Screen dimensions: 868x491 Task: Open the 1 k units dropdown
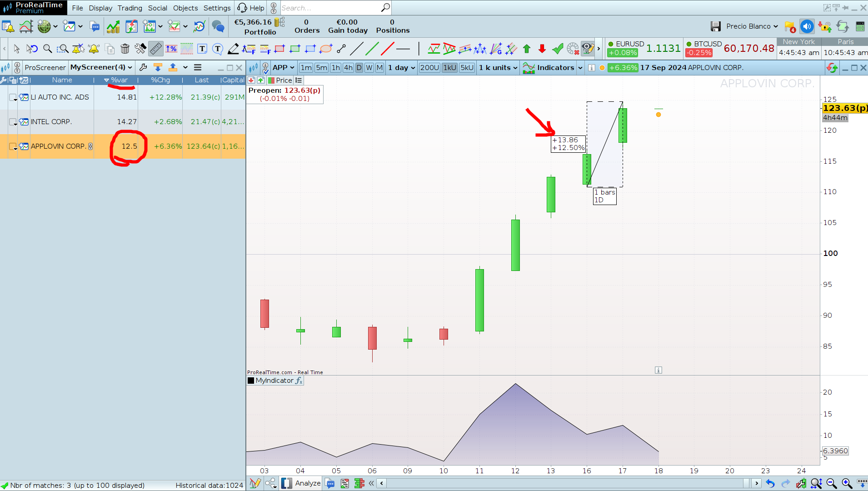[x=498, y=68]
